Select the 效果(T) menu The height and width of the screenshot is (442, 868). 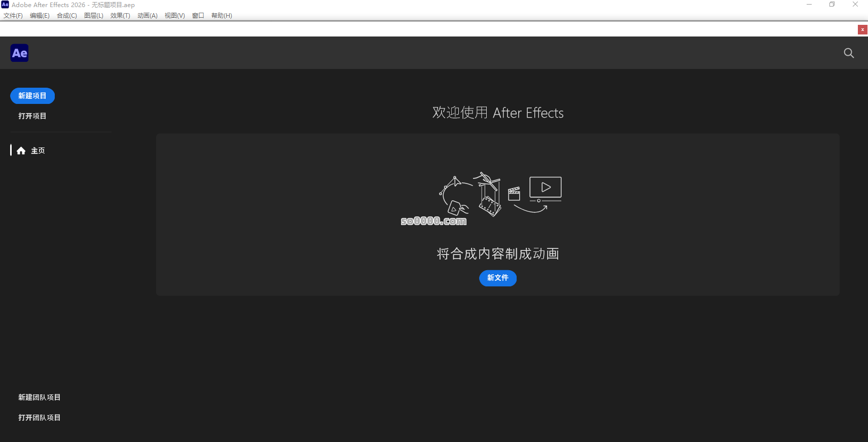(120, 16)
